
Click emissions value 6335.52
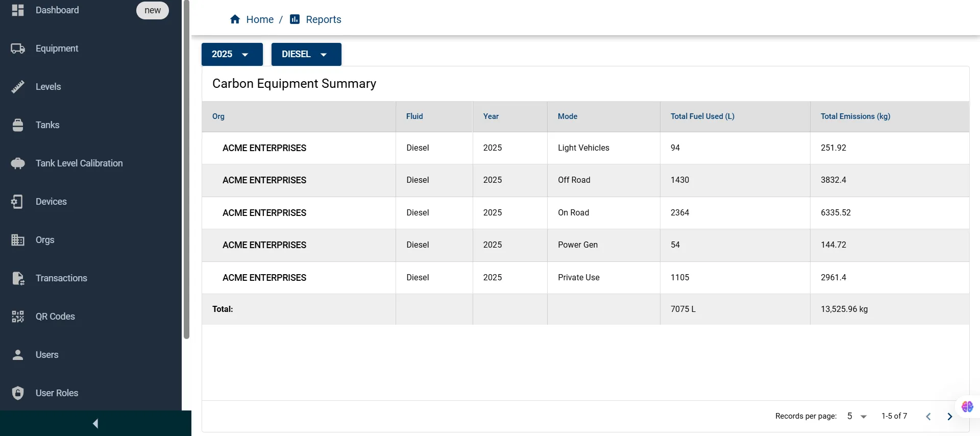(x=836, y=213)
